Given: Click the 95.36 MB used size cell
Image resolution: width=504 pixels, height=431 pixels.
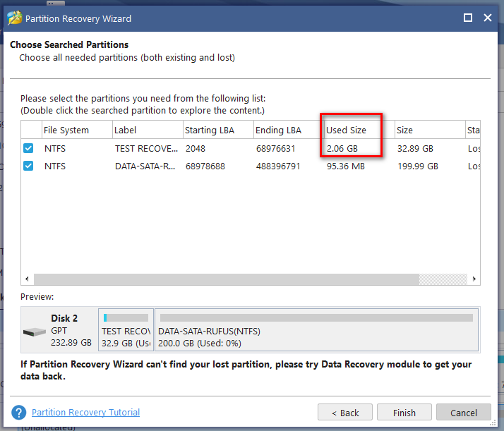Looking at the screenshot, I should (x=346, y=166).
